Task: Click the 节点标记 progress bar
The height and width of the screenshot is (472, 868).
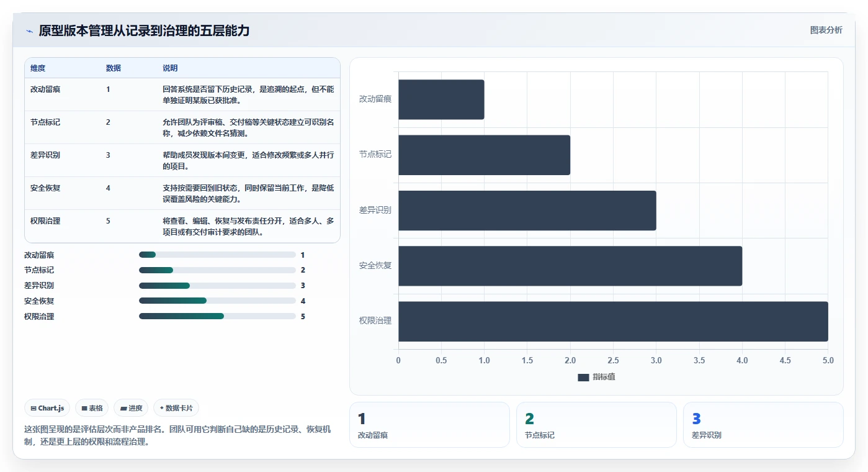Action: point(217,270)
